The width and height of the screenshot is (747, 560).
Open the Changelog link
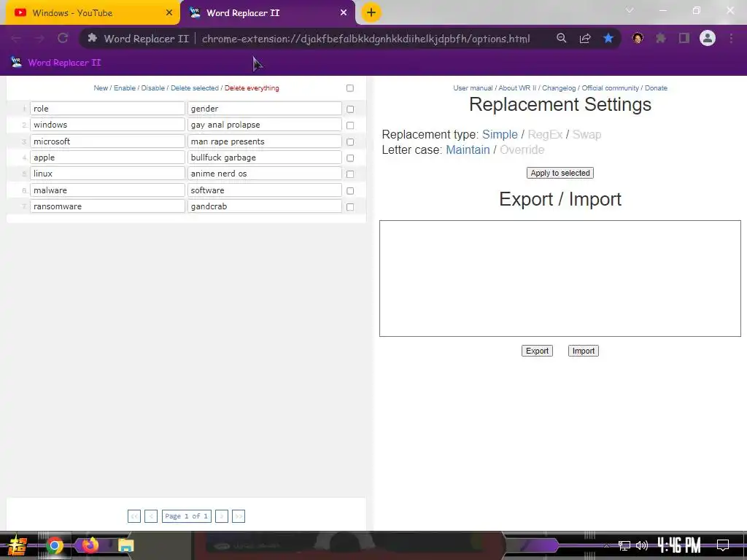(559, 88)
